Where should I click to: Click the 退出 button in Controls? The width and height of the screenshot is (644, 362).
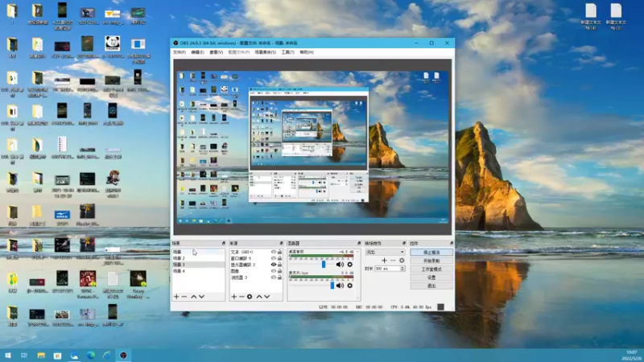point(431,286)
